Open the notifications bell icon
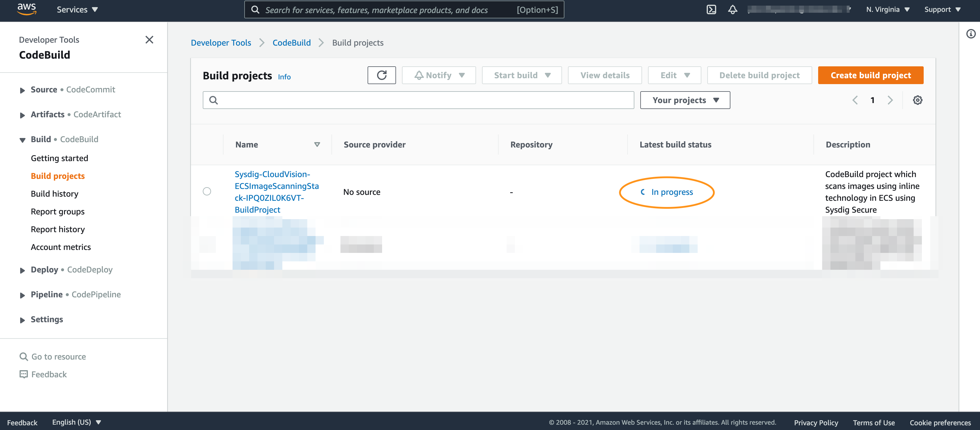 732,9
